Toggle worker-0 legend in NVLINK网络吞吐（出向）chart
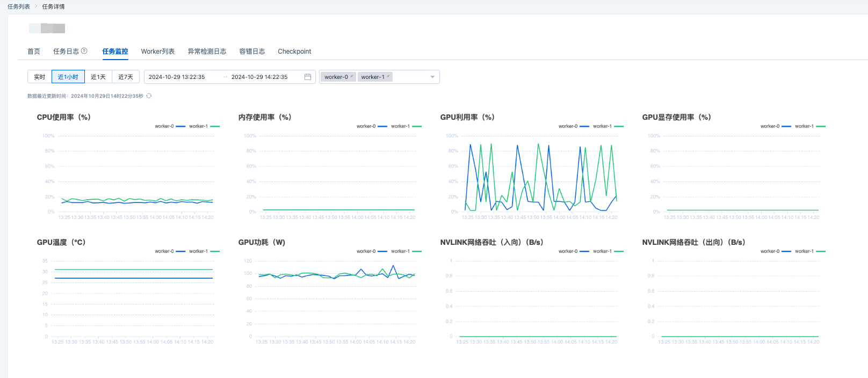The width and height of the screenshot is (868, 378). [x=776, y=251]
